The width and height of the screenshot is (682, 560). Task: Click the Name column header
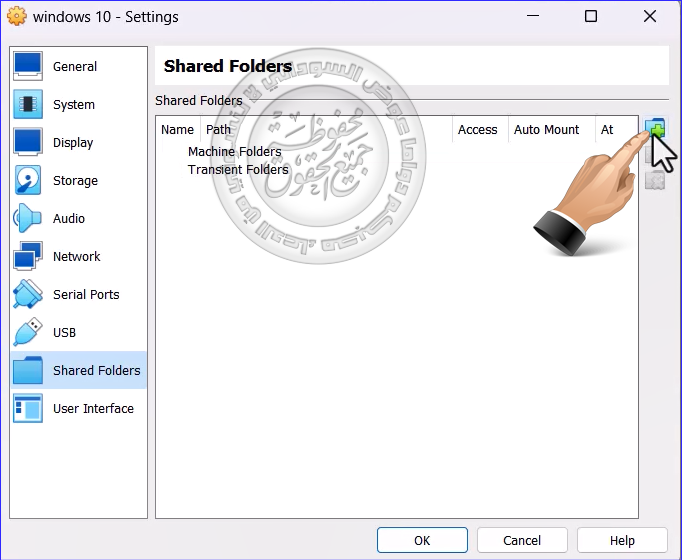(x=178, y=130)
